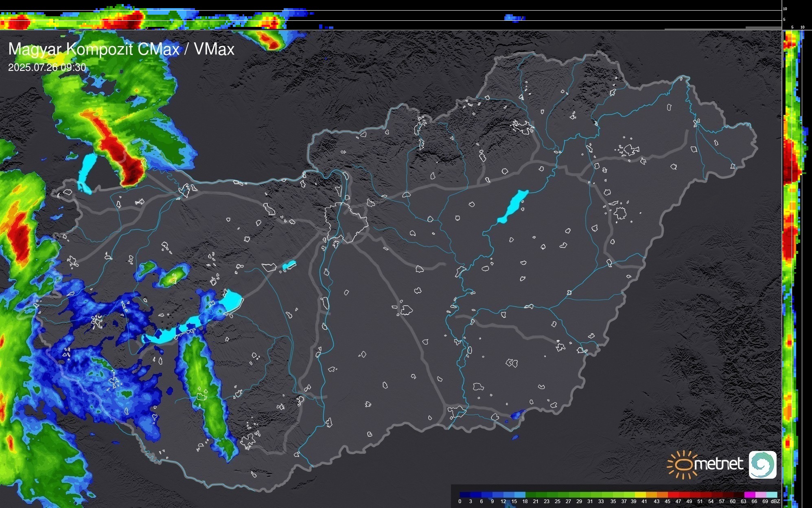
Task: Click the dark blue 0 dBZ legend swatch
Action: click(x=464, y=495)
